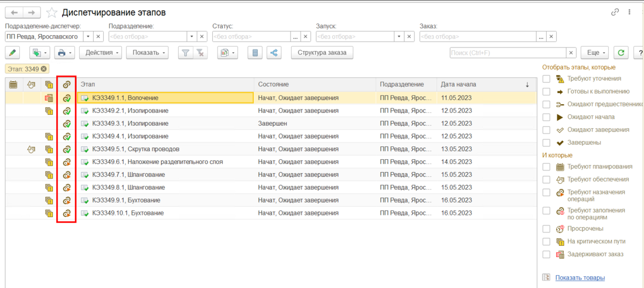This screenshot has width=644, height=288.
Task: Click the link chain icon at top right
Action: click(615, 12)
